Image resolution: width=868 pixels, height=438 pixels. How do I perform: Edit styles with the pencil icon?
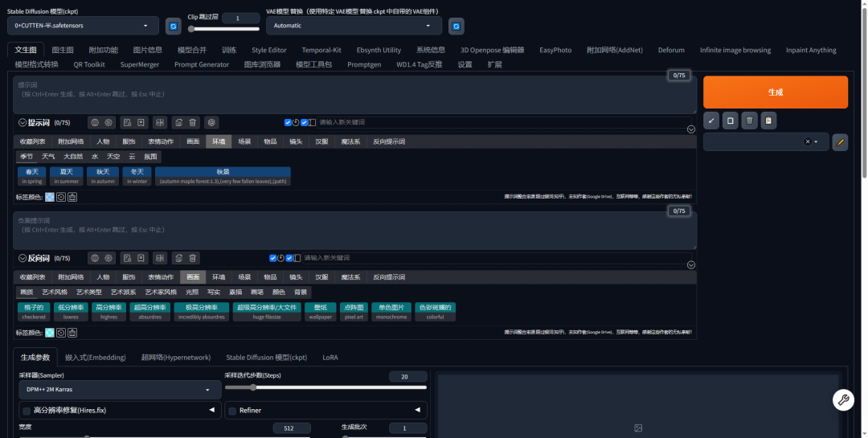[840, 142]
